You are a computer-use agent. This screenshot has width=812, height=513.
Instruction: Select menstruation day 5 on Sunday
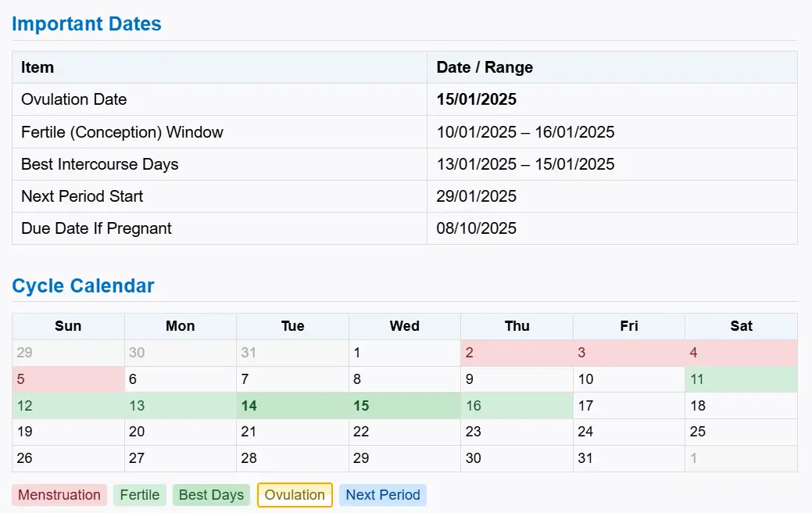pos(68,379)
